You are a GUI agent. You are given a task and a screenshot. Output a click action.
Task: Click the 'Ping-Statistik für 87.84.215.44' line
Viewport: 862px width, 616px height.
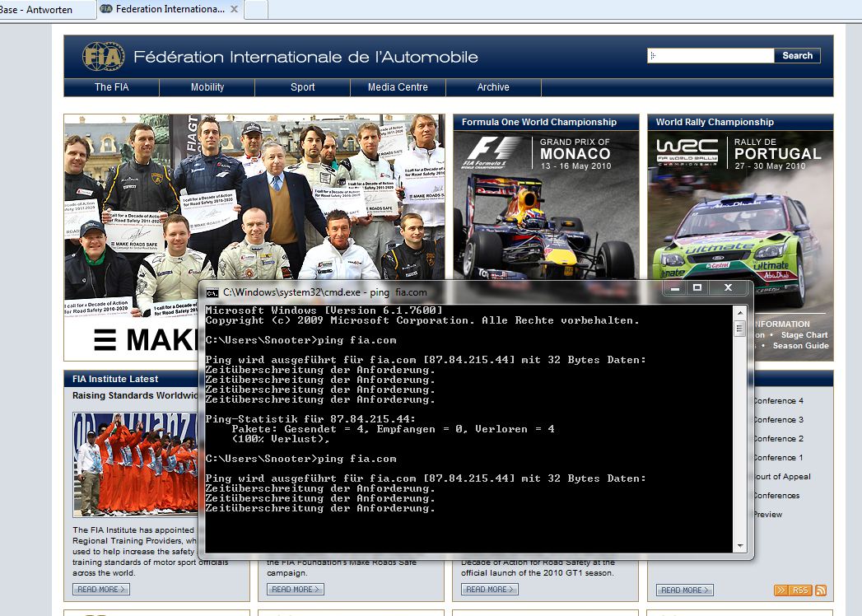(310, 419)
